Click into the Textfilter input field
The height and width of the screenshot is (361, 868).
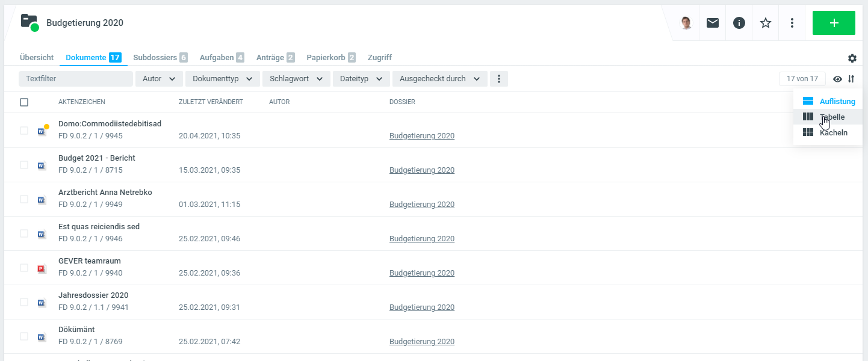[76, 79]
